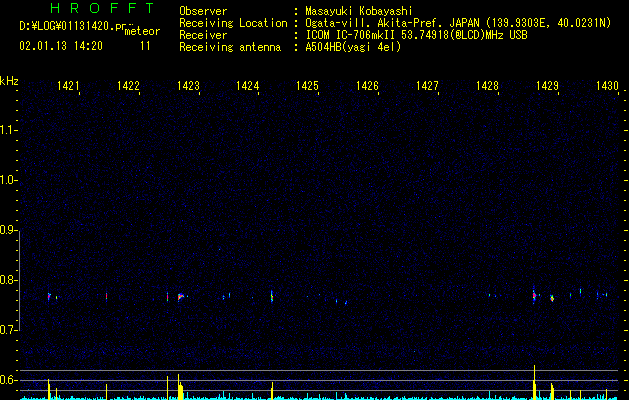Select the timestamp 02.01.13 14:20
The image size is (629, 400).
(61, 46)
